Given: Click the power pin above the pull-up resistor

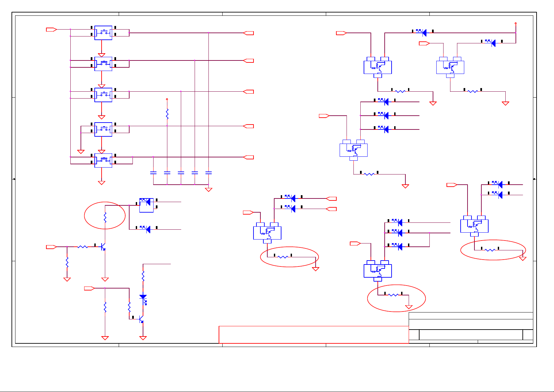Looking at the screenshot, I should [x=167, y=99].
